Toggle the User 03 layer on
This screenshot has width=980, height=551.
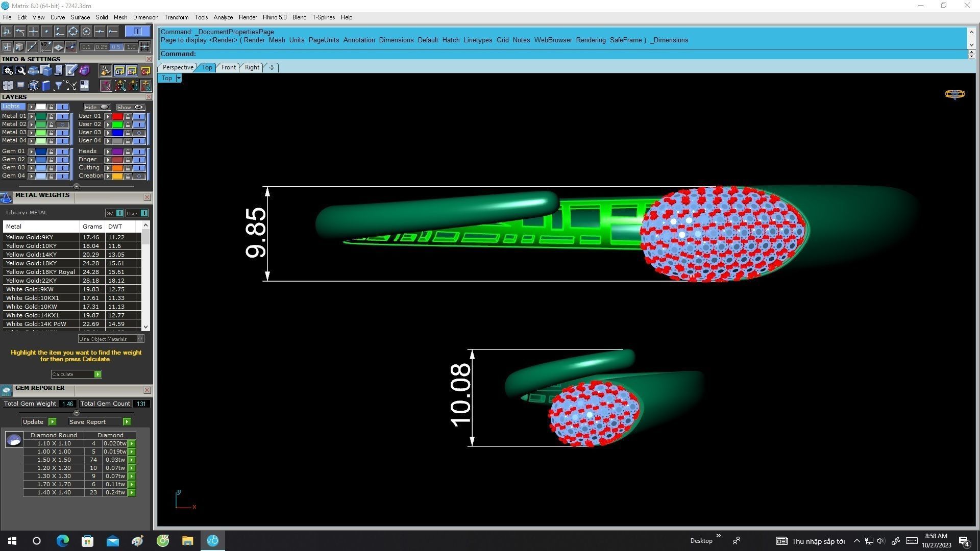point(139,133)
